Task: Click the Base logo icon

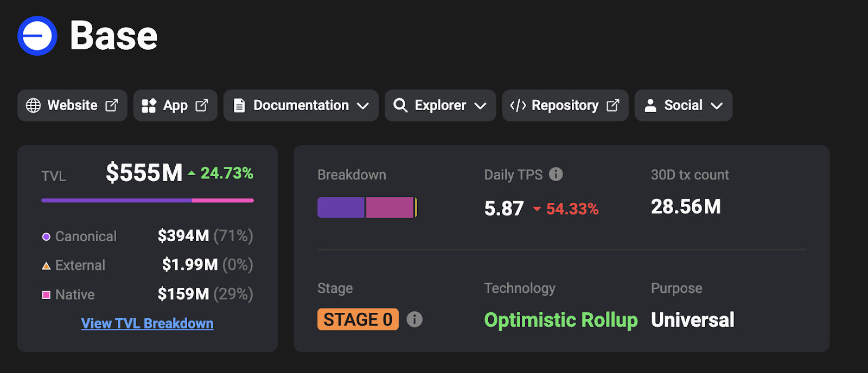Action: 37,36
